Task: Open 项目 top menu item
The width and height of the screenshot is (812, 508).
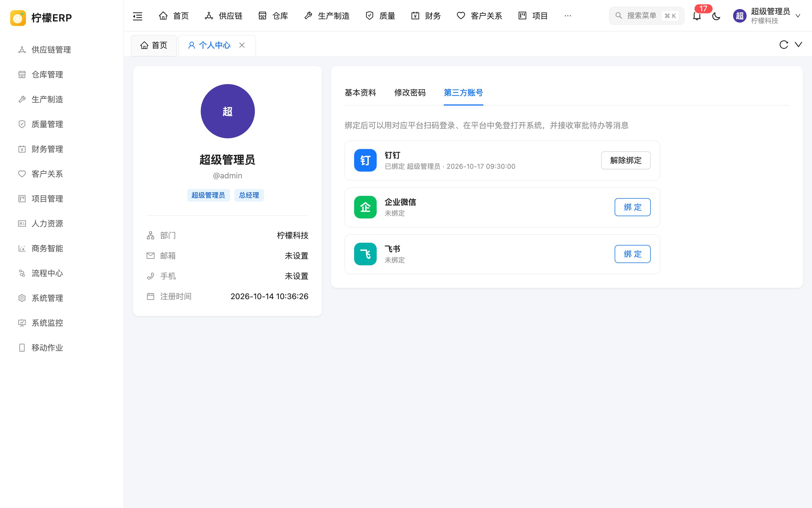Action: coord(533,16)
